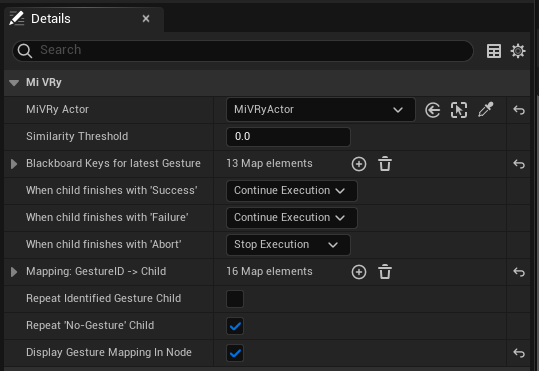Reset Mapping: GestureID -> Child to default
Viewport: 539px width, 371px height.
519,272
